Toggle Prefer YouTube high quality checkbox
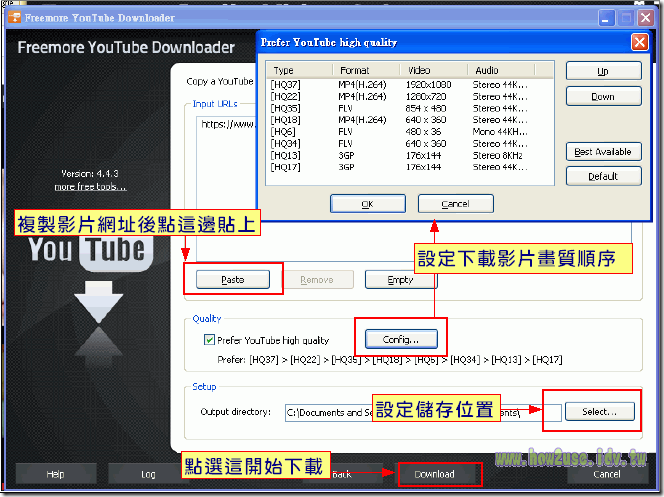The image size is (664, 497). (209, 340)
